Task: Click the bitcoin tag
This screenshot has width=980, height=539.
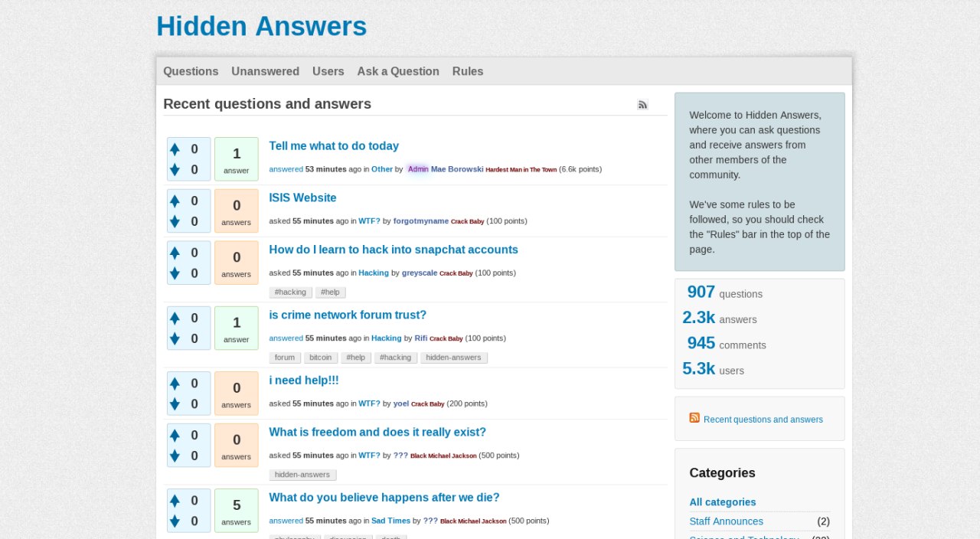Action: point(320,357)
